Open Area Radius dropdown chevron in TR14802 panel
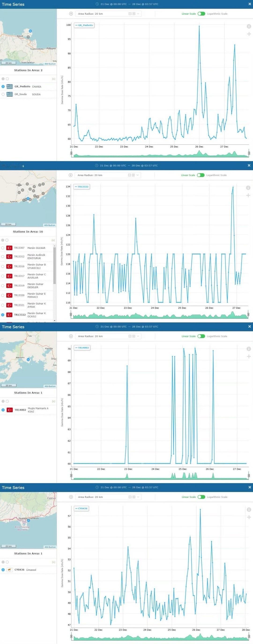This screenshot has height=644, width=253. click(x=138, y=336)
